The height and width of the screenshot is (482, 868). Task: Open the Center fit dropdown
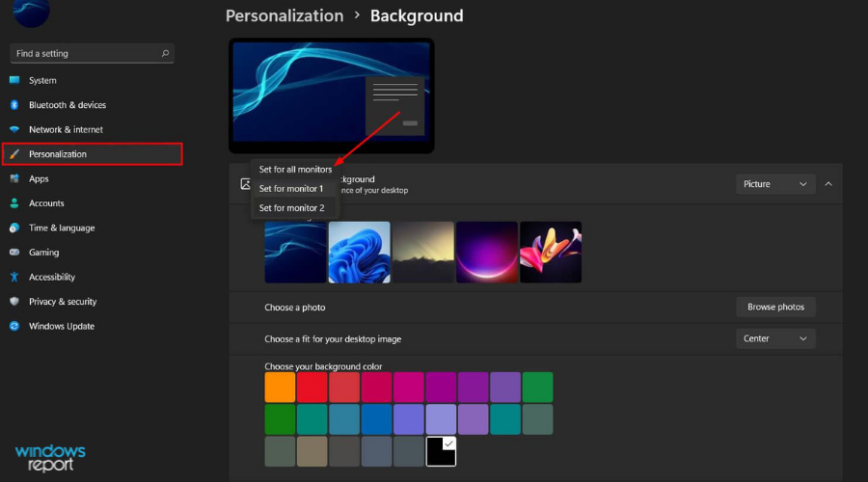pos(774,338)
